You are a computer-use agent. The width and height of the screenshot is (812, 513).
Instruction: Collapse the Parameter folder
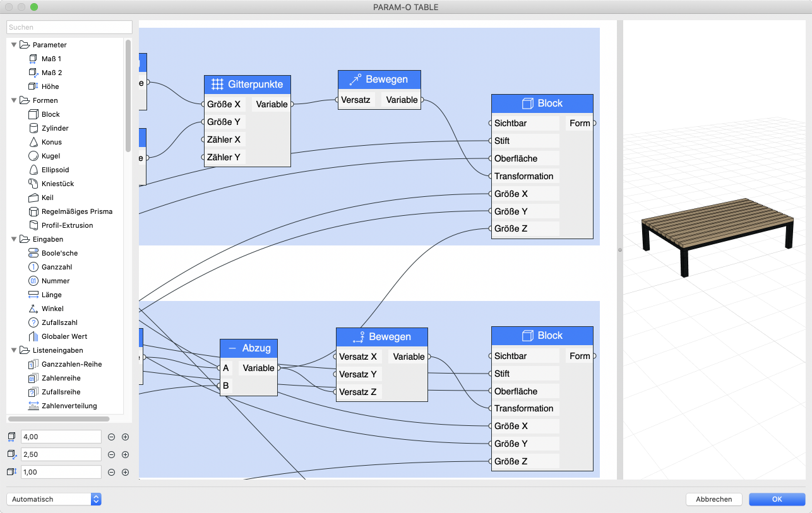tap(13, 45)
